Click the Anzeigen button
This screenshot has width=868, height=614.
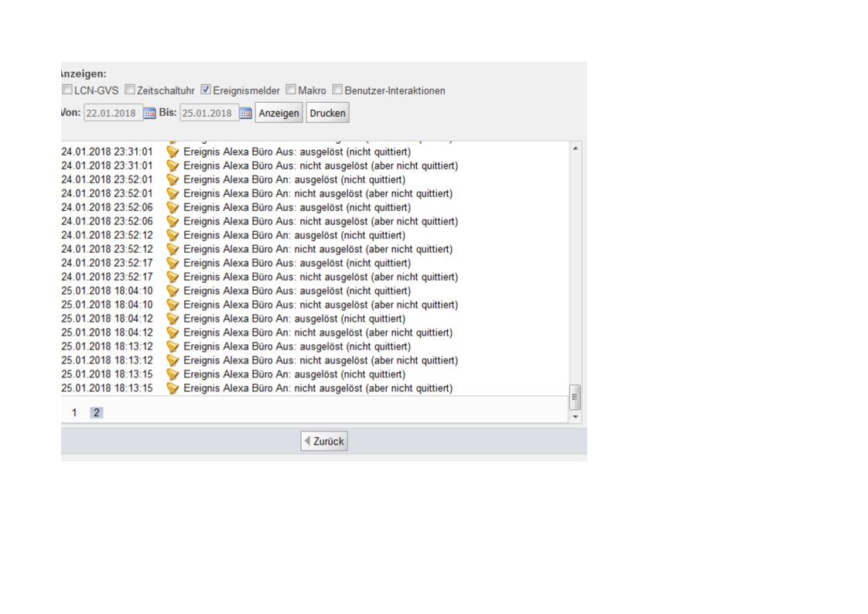[x=279, y=114]
